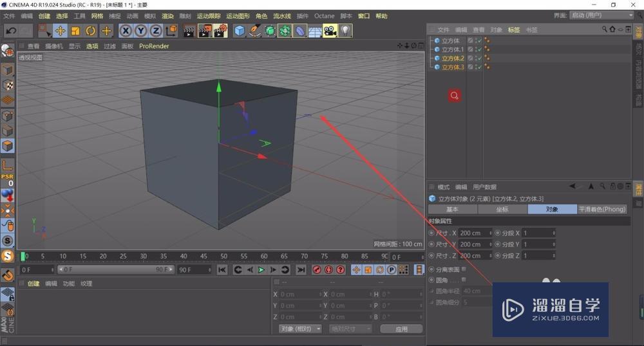Viewport: 644px width, 346px height.
Task: Select the Scale tool
Action: pyautogui.click(x=75, y=31)
